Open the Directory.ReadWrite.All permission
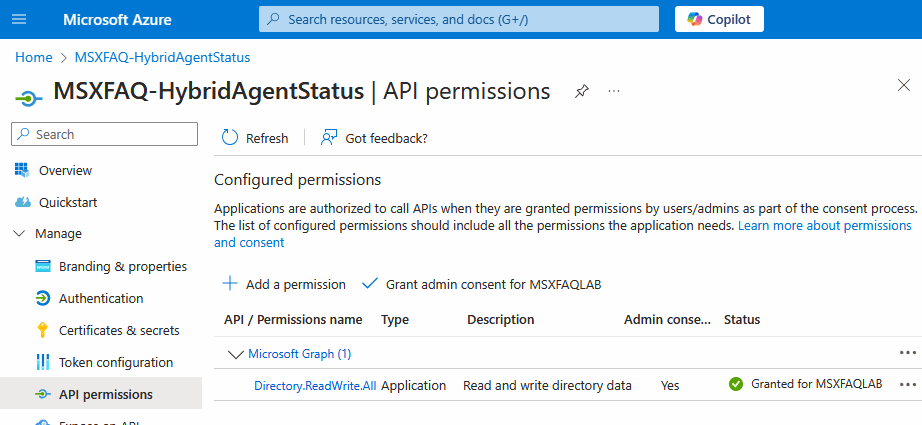Screen dimensions: 922x425 point(315,386)
